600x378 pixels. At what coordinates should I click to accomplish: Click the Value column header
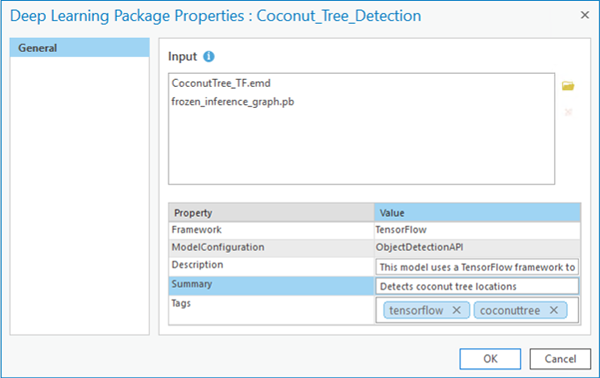477,213
